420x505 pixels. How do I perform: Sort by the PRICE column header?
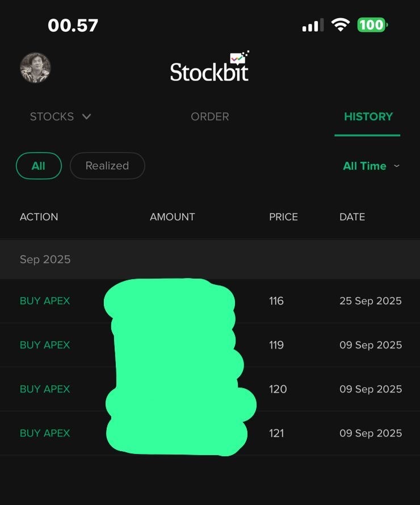tap(283, 217)
